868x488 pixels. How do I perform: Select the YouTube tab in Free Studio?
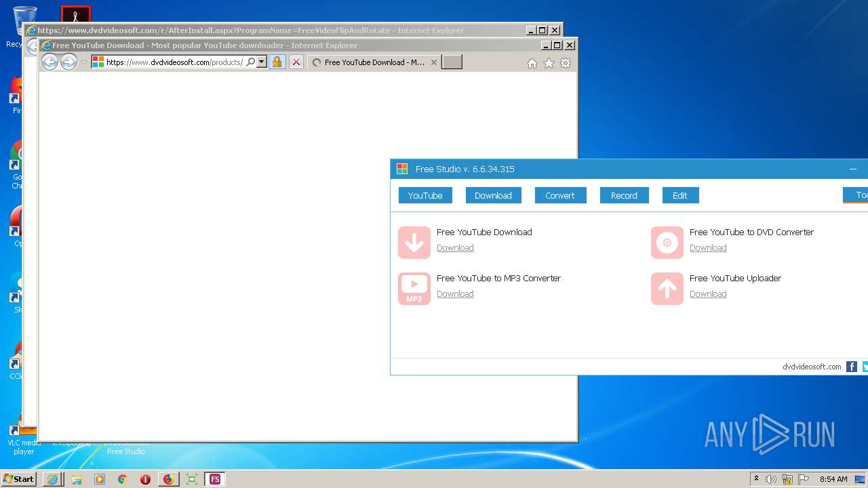tap(425, 195)
